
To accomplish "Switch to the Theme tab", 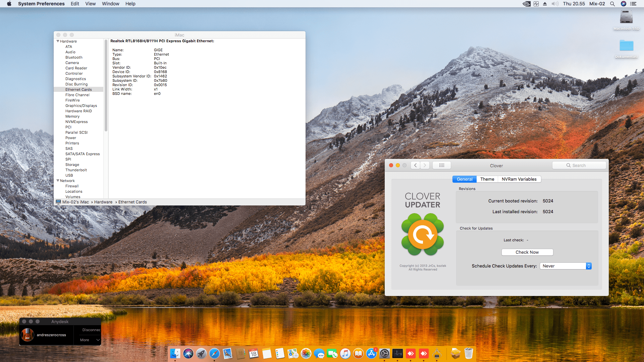I will (x=487, y=179).
